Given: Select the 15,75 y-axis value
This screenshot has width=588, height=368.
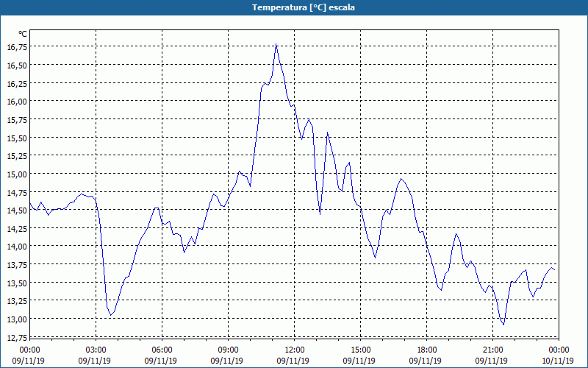Looking at the screenshot, I should 17,119.
